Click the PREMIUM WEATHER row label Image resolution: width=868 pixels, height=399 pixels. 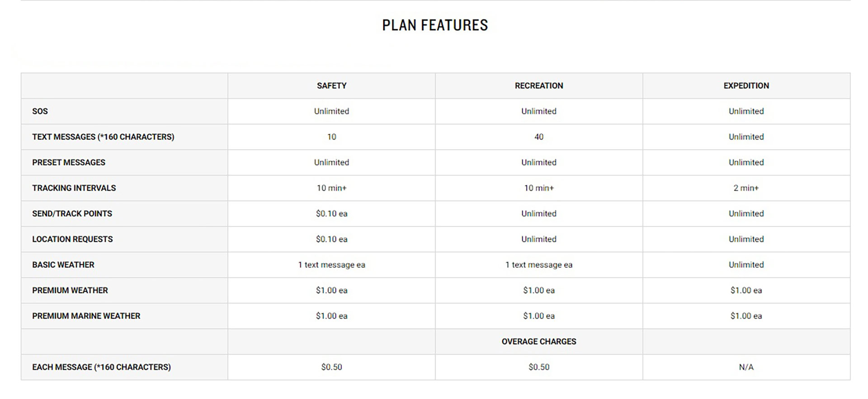pos(70,291)
